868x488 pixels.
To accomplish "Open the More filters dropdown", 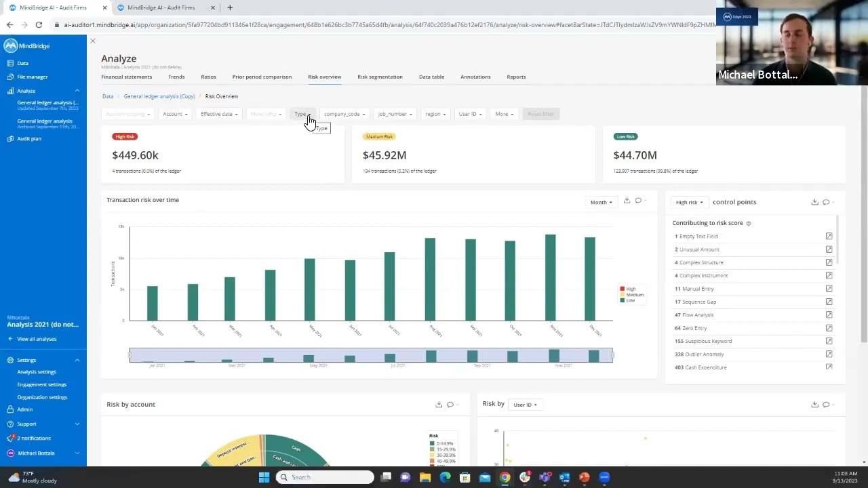I will [x=504, y=114].
